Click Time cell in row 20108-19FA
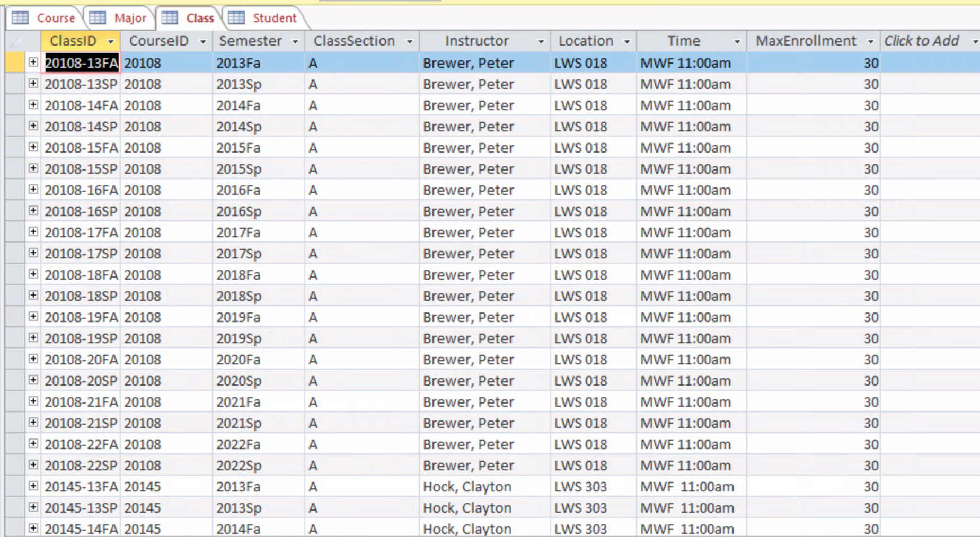 pos(692,317)
